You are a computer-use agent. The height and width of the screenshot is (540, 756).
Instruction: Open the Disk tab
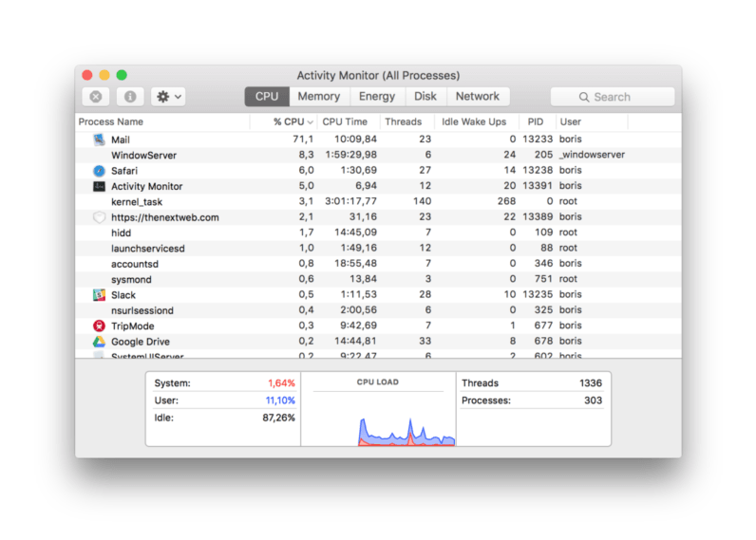[x=425, y=97]
